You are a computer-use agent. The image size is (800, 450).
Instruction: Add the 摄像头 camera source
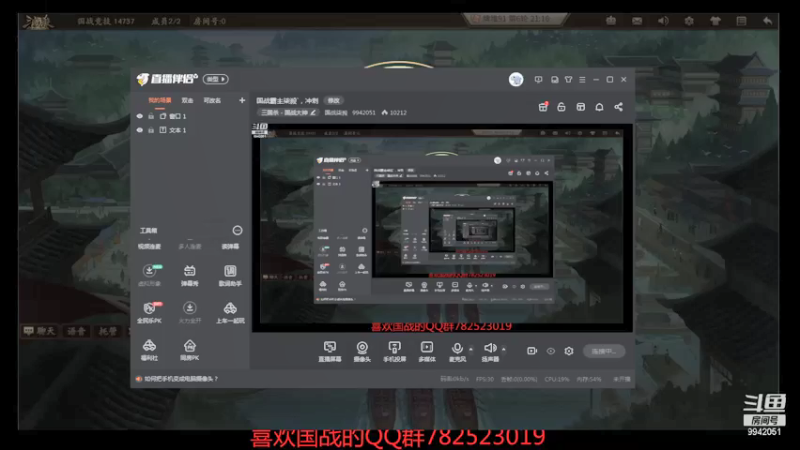362,351
